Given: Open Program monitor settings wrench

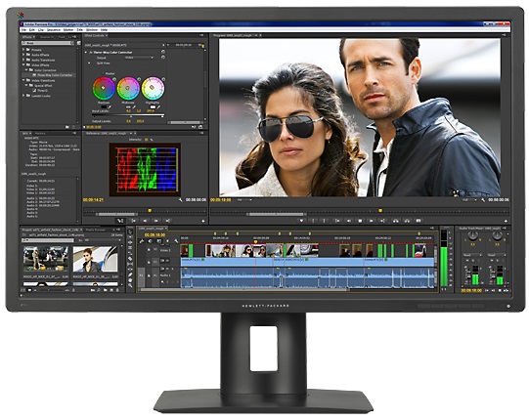Looking at the screenshot, I should pyautogui.click(x=483, y=200).
